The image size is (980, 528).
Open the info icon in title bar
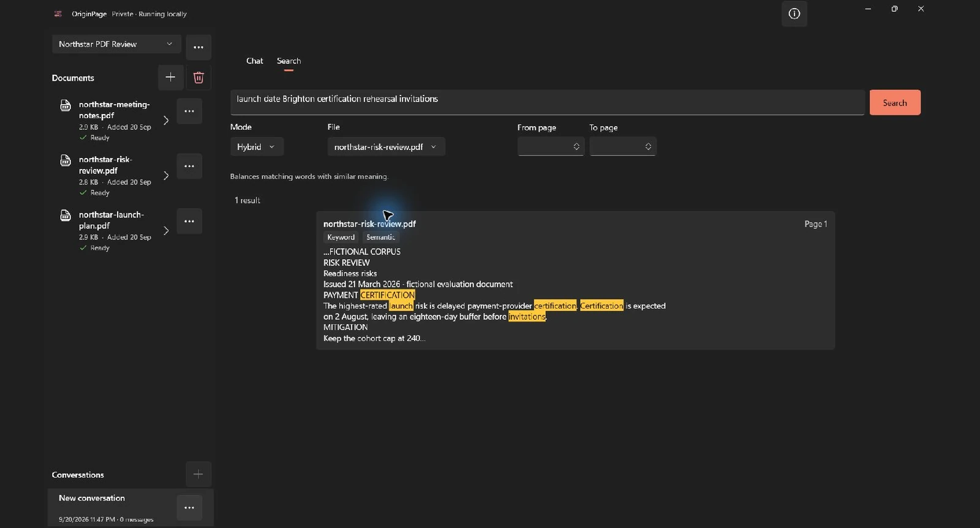tap(794, 13)
